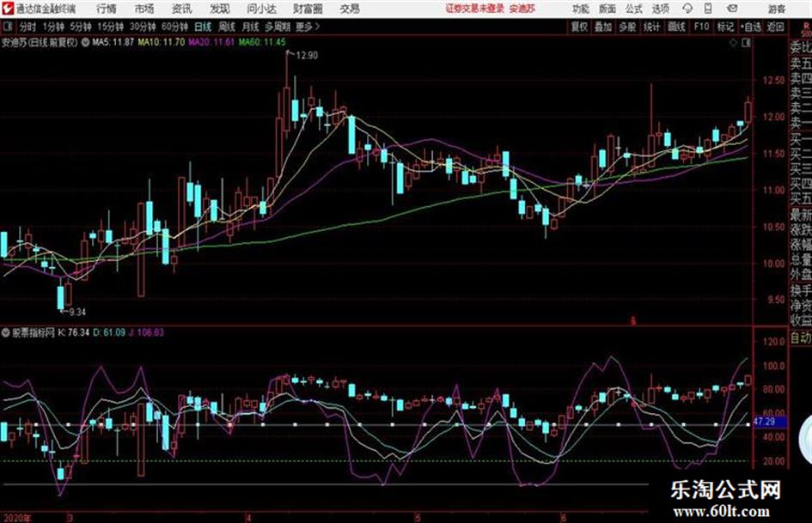Click the headset customer service icon

coord(687,9)
